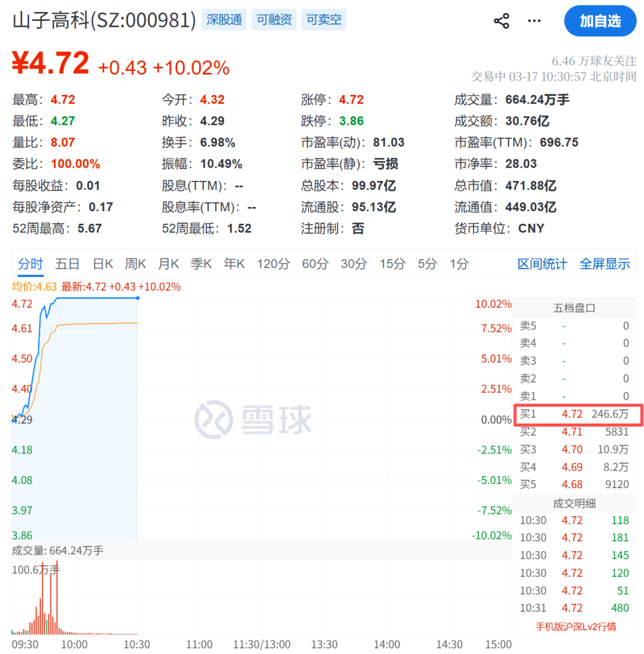Screen dimensions: 644x654
Task: Open the 区间统计 statistics view
Action: click(x=541, y=264)
